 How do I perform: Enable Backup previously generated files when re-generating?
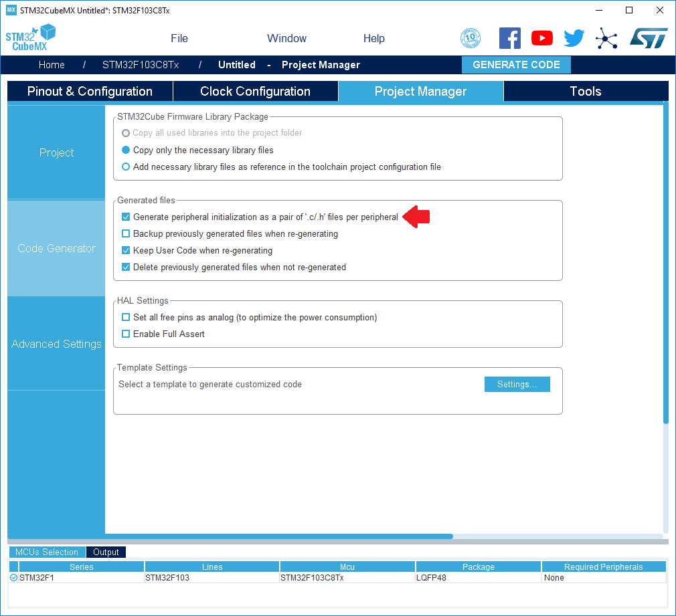[125, 233]
